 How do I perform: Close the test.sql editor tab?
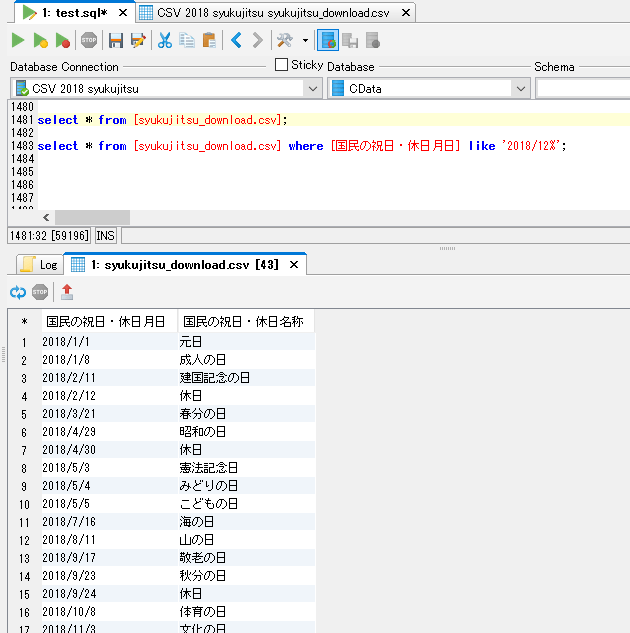(x=122, y=13)
